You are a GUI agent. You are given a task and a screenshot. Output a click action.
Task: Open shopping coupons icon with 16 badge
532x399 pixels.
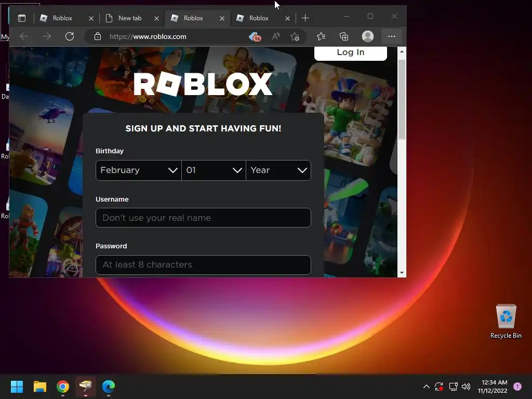(x=255, y=37)
